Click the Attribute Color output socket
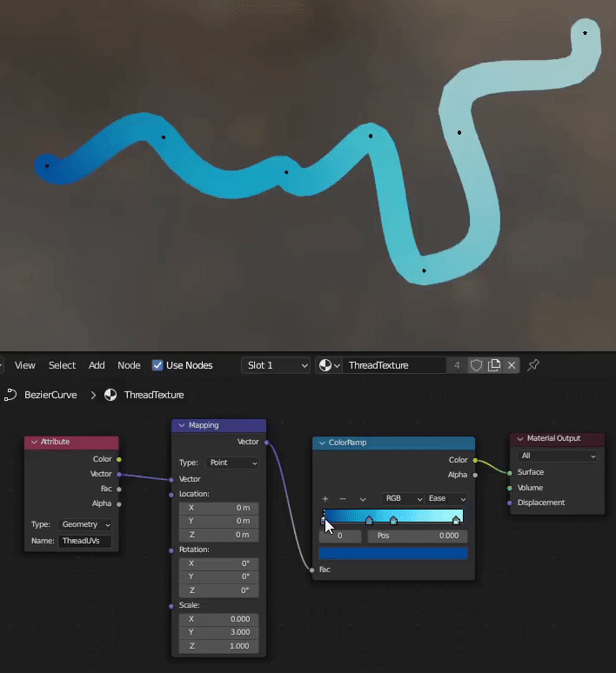The image size is (616, 673). pos(119,459)
